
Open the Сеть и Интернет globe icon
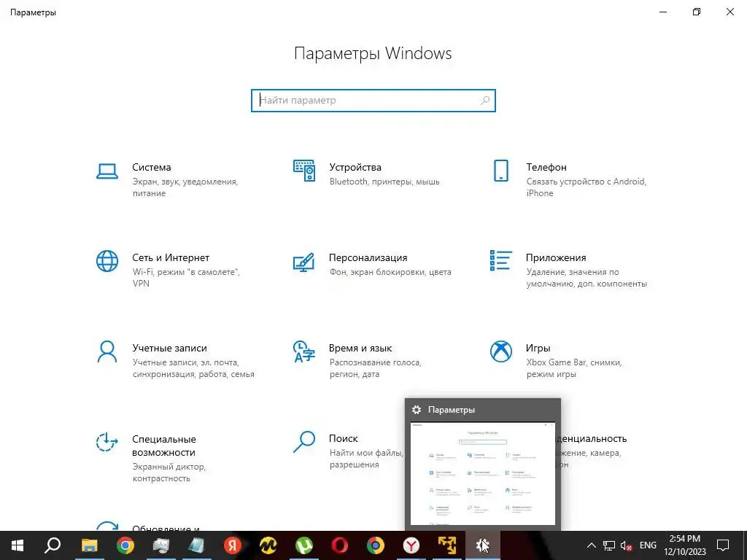(107, 261)
